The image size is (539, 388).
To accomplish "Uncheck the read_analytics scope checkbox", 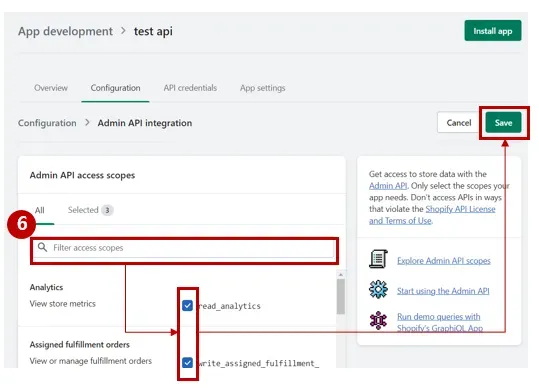I will (187, 306).
